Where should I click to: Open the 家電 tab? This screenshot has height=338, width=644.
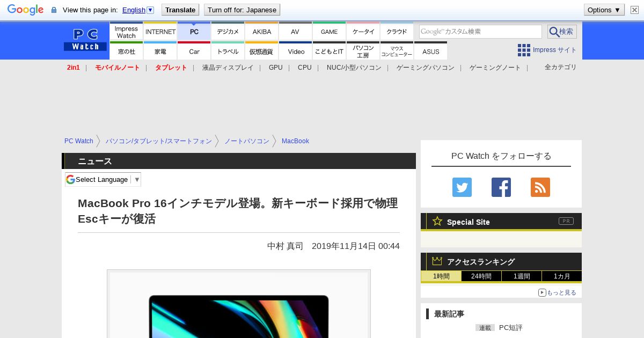tap(160, 51)
